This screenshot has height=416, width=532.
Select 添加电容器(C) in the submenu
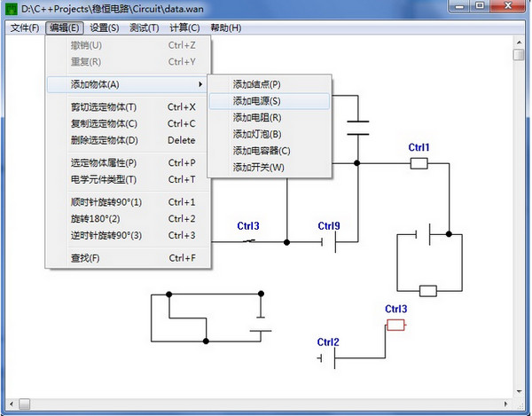tap(261, 151)
